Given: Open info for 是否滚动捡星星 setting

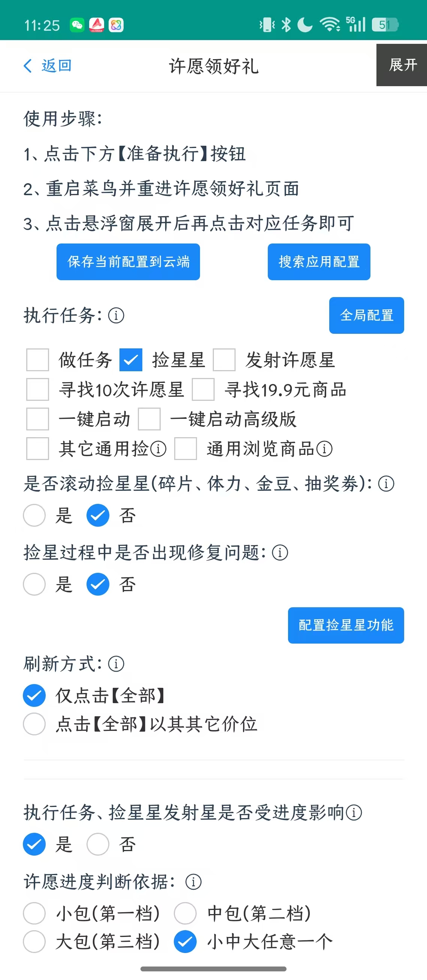Looking at the screenshot, I should point(386,484).
